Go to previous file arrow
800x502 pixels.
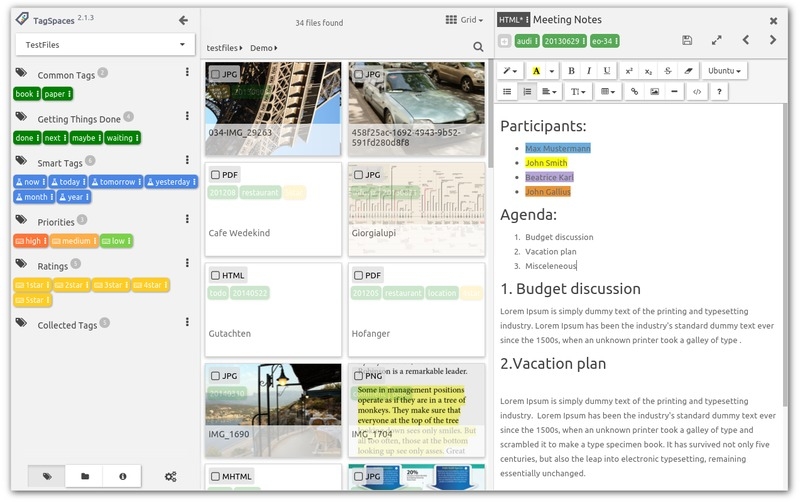click(746, 40)
